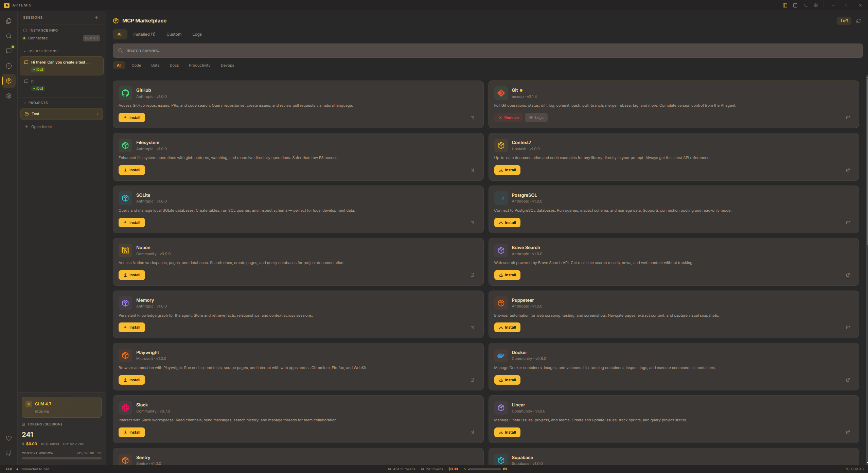Remove the Git server
Viewport: 868px width, 473px height.
(x=508, y=117)
